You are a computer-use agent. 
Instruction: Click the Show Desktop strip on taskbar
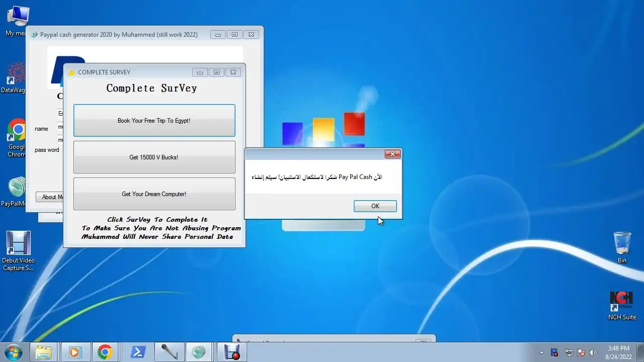coord(640,352)
